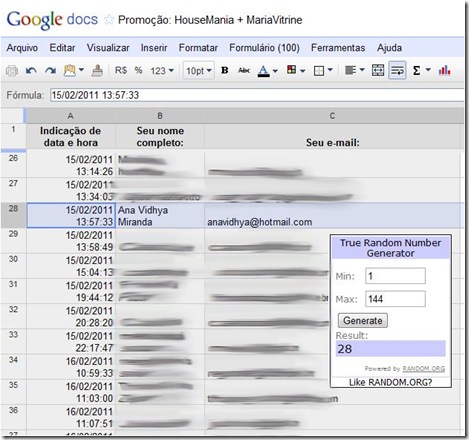This screenshot has height=440, width=469.
Task: Select column B header
Action: click(x=160, y=116)
